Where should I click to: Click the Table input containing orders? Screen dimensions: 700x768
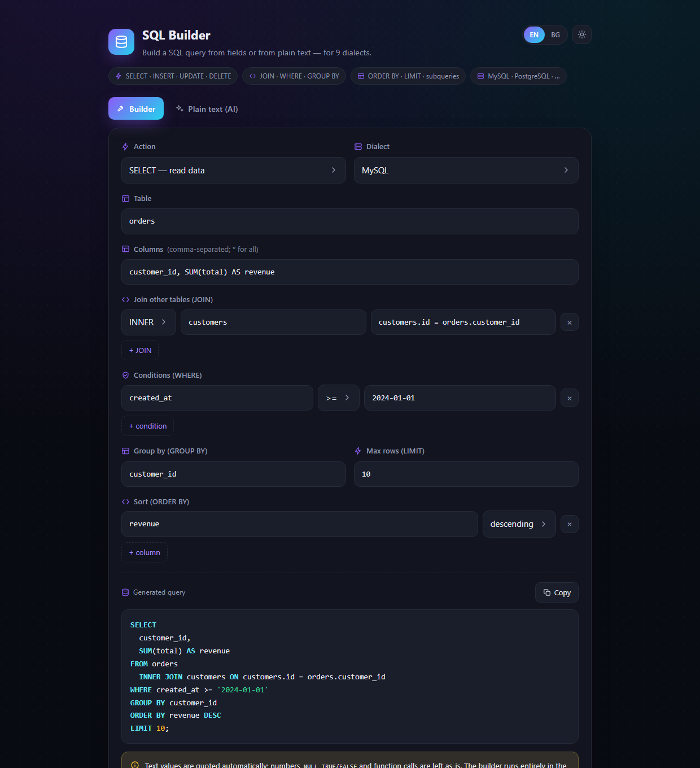pyautogui.click(x=350, y=221)
